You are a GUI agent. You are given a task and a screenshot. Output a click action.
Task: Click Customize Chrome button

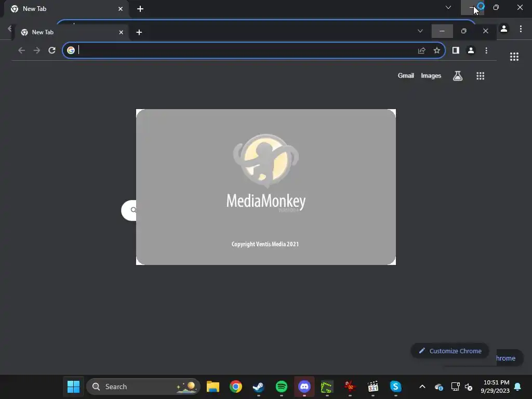point(450,351)
